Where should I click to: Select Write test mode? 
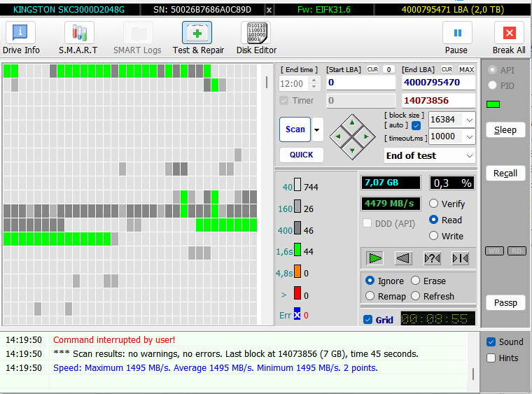pyautogui.click(x=433, y=236)
